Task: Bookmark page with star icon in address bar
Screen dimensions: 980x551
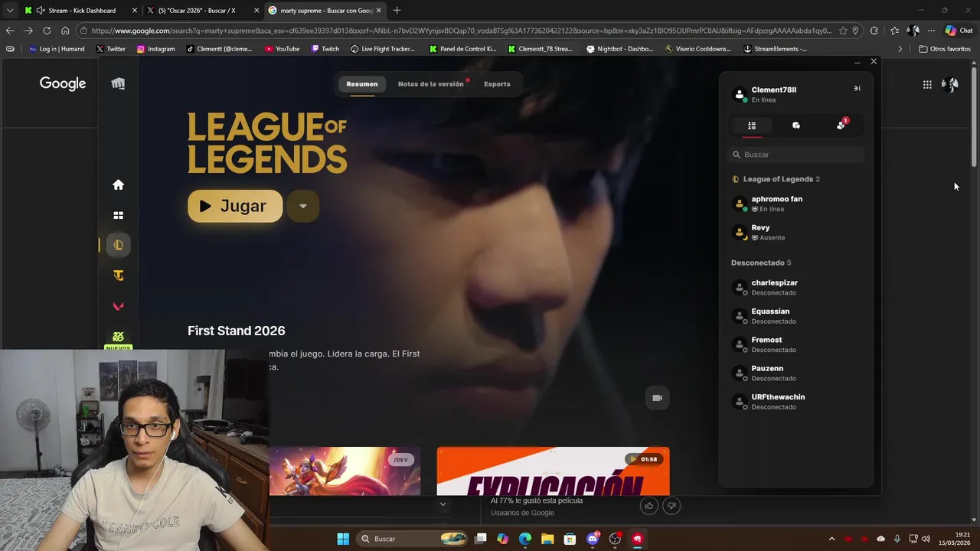Action: 843,31
